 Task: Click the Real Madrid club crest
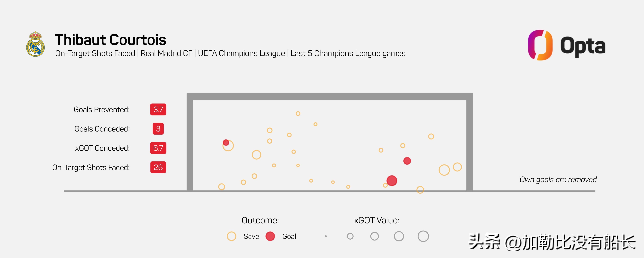point(35,44)
